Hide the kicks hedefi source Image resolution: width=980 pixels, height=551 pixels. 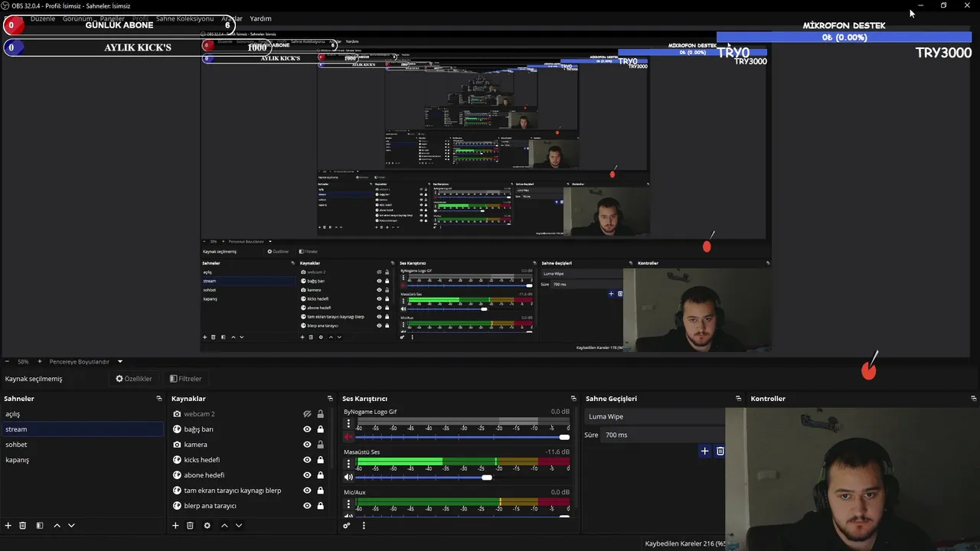[307, 460]
